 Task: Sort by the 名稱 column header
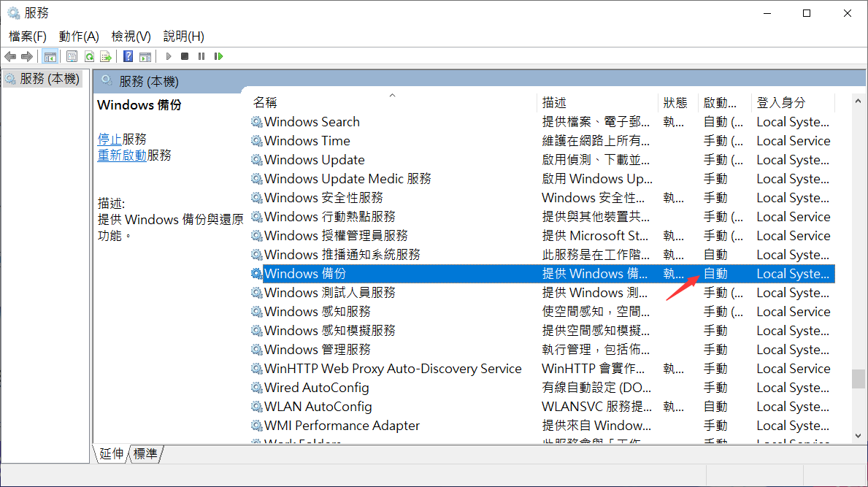(392, 102)
